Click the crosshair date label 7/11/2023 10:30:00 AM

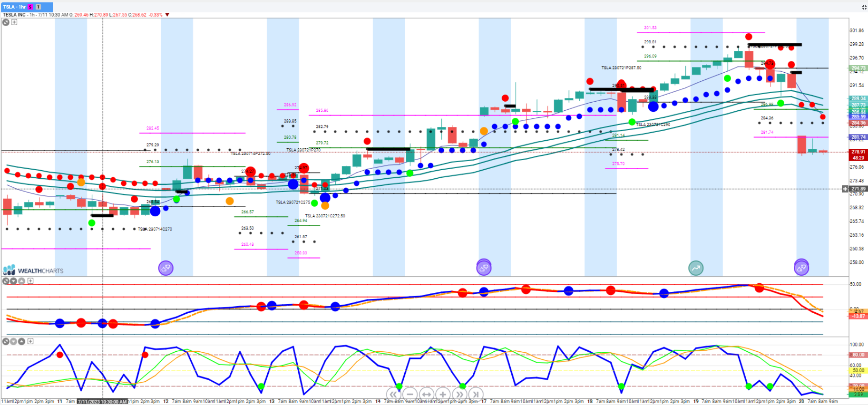(x=102, y=402)
